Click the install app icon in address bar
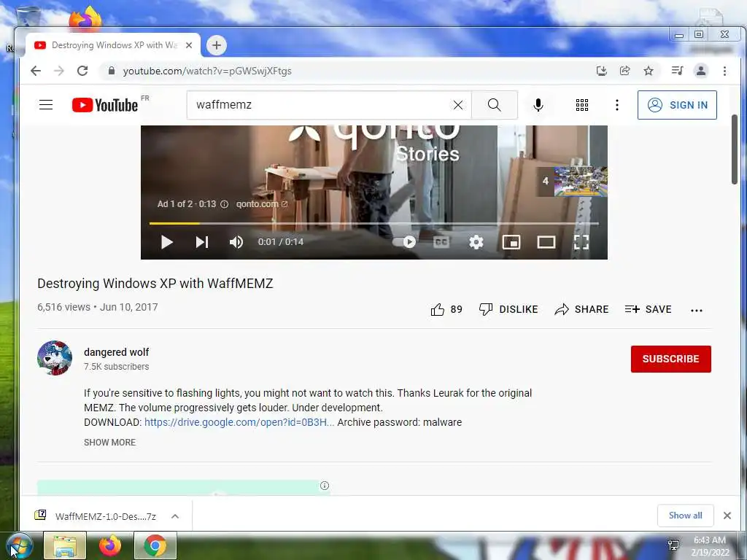The height and width of the screenshot is (560, 747). 602,71
